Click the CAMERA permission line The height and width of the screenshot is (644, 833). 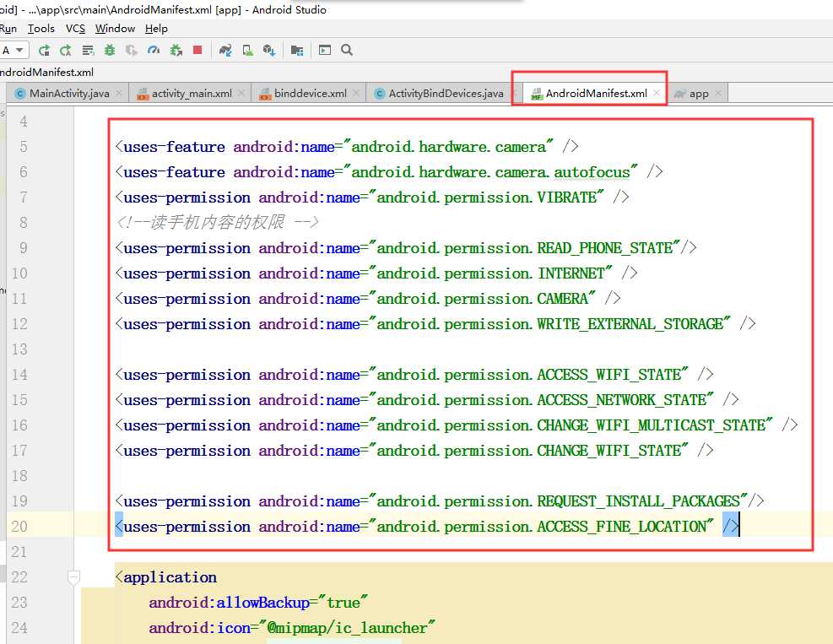(x=368, y=299)
